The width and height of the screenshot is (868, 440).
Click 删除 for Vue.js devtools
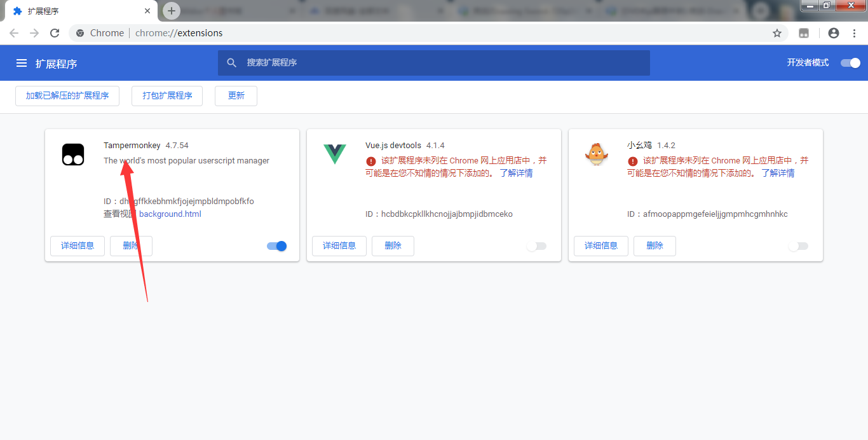click(x=393, y=246)
